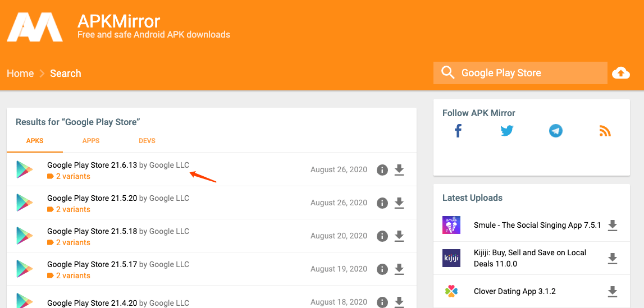
Task: Download Google Play Store 21.6.13
Action: point(399,170)
